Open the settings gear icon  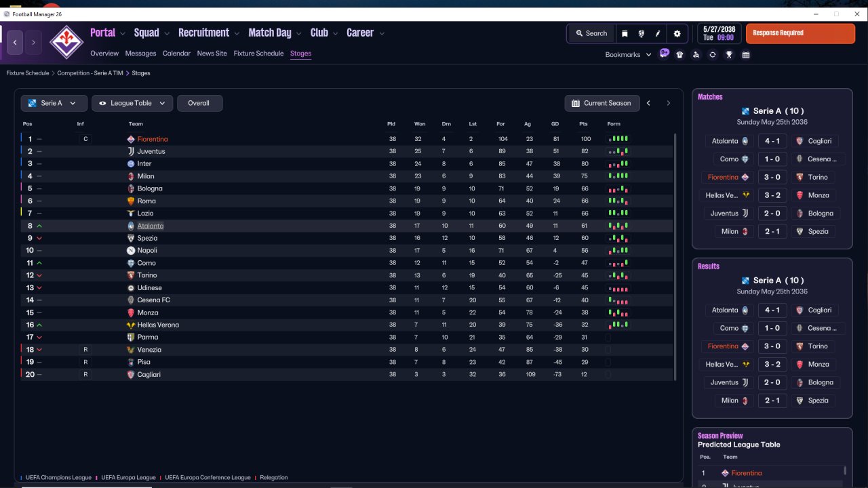[677, 33]
